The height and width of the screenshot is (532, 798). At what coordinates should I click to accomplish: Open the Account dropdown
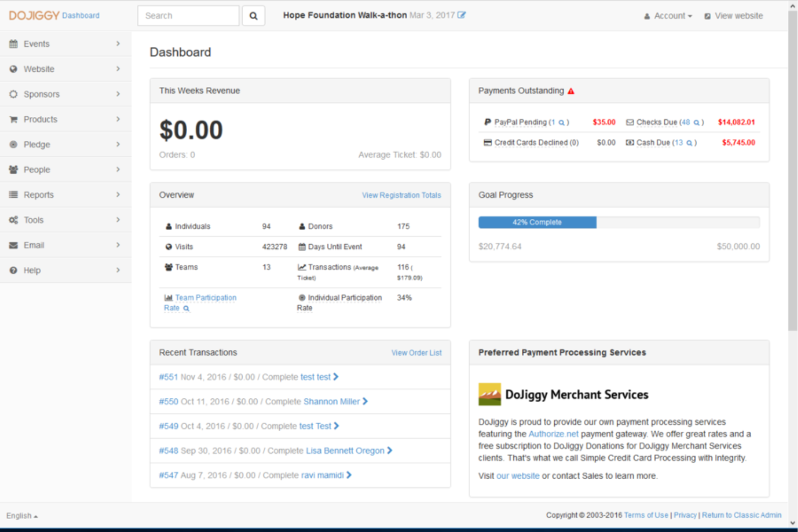[668, 16]
